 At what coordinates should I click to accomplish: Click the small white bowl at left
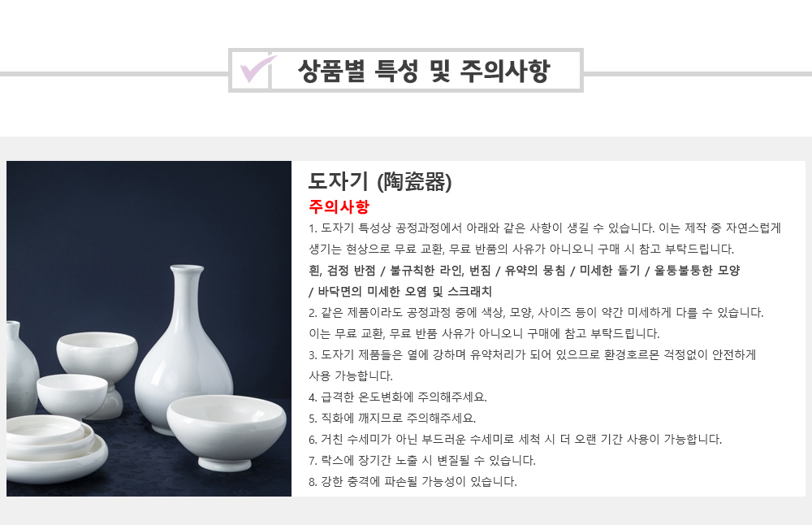[71, 395]
